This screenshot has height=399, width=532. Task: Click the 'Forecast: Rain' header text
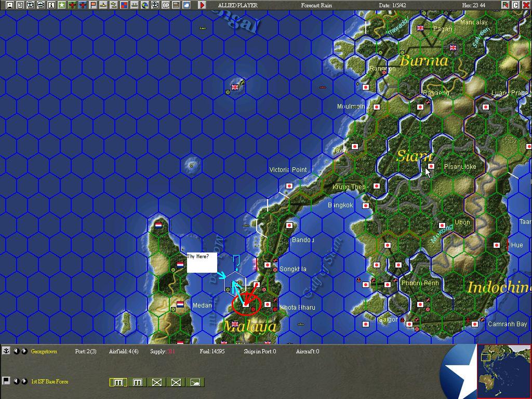point(316,5)
